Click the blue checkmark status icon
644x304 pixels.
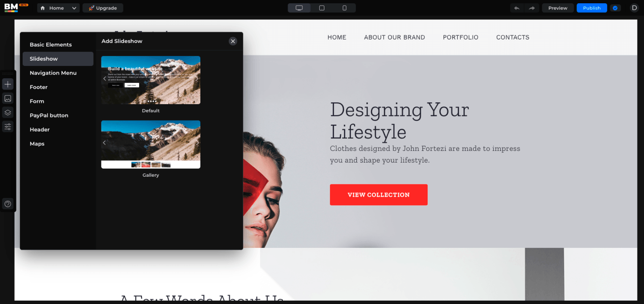tap(615, 8)
